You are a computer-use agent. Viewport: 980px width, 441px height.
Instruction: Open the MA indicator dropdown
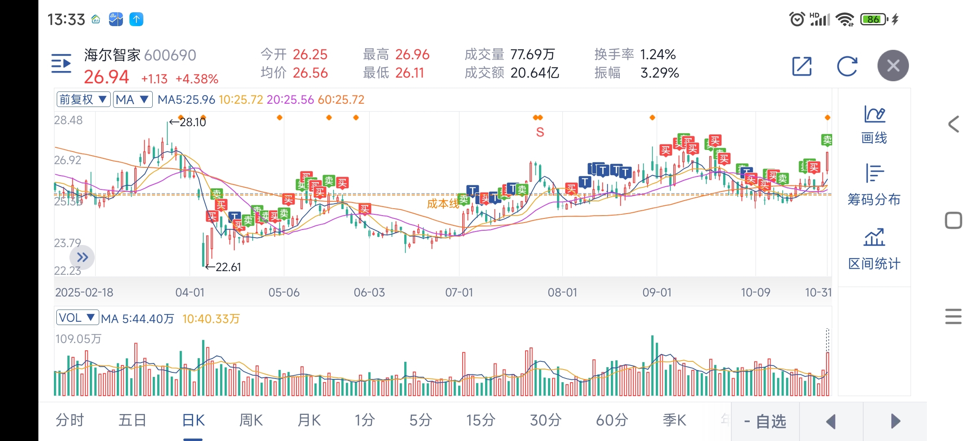[132, 100]
